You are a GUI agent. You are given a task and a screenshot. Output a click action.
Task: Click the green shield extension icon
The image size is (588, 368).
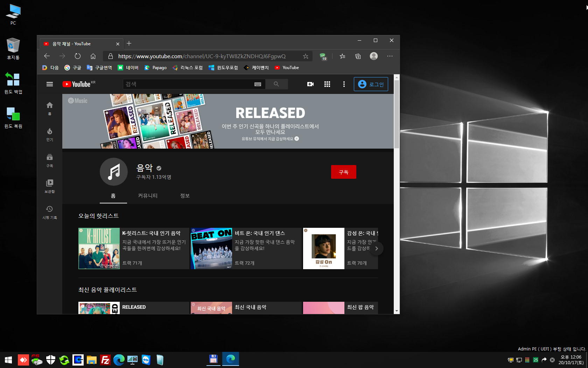[323, 56]
